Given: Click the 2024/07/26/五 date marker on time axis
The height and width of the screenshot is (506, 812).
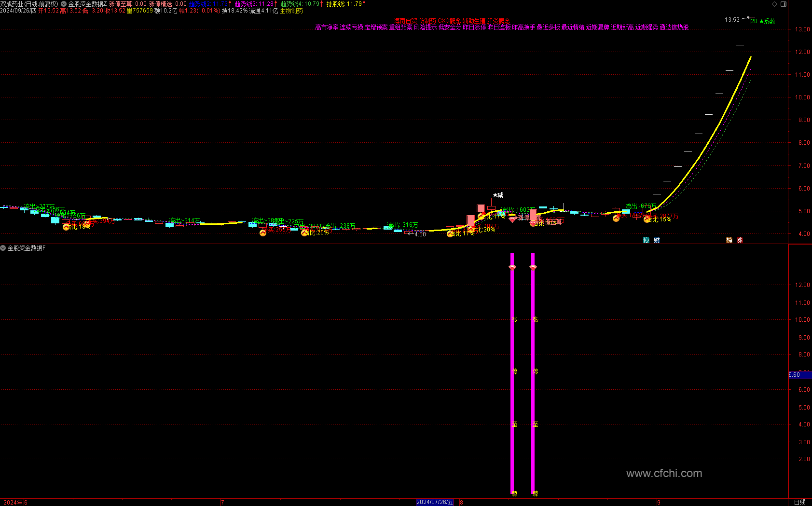Looking at the screenshot, I should 435,502.
